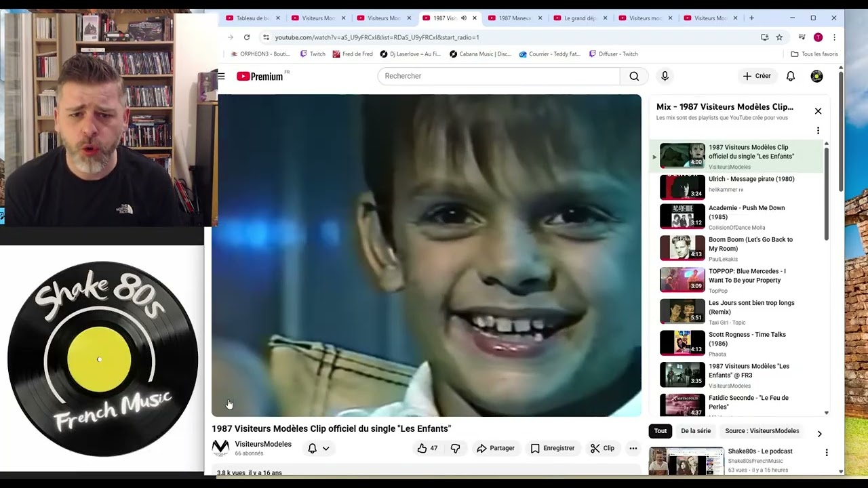Click the Clip scissors button
The width and height of the screenshot is (868, 488).
[602, 448]
